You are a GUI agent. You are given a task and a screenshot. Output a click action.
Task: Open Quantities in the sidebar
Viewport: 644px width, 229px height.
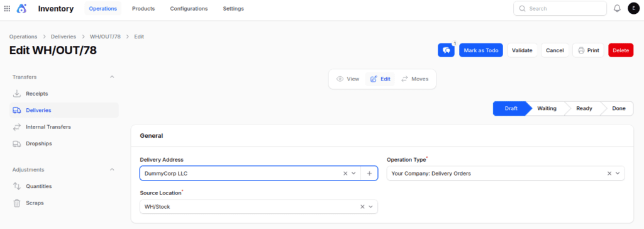pyautogui.click(x=64, y=186)
